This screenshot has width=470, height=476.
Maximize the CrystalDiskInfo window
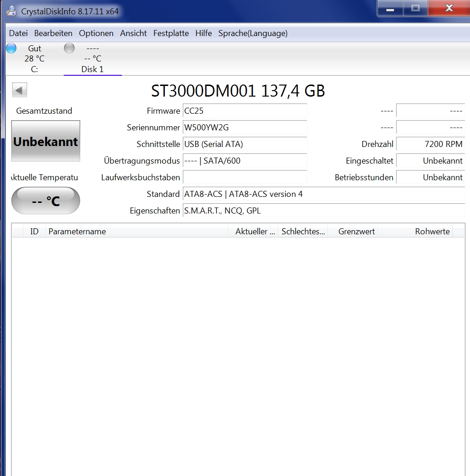tap(416, 8)
